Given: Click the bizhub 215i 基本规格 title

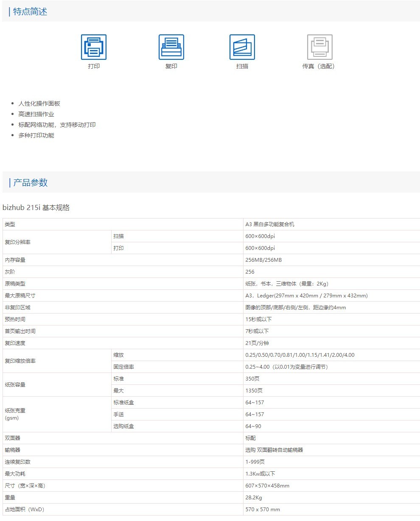Looking at the screenshot, I should tap(36, 208).
